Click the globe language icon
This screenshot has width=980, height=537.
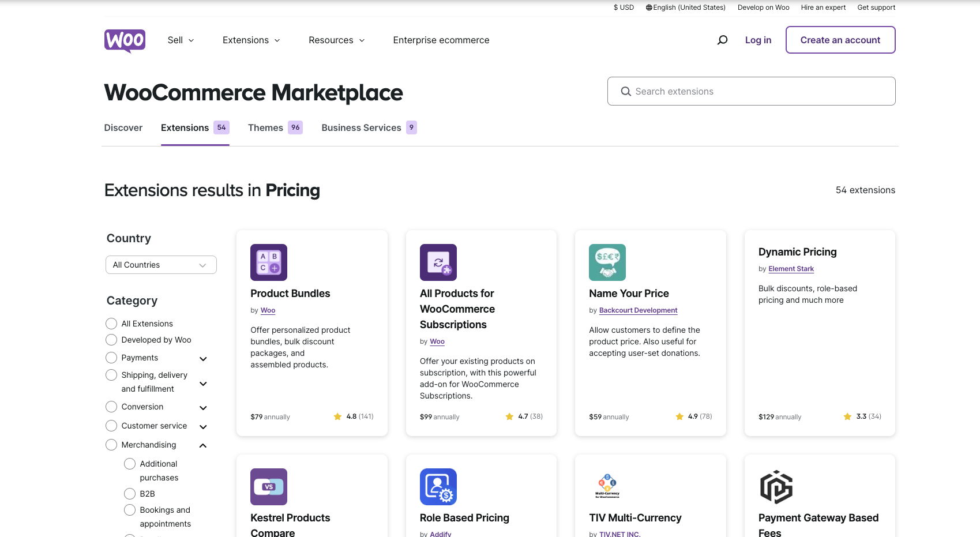pyautogui.click(x=649, y=7)
